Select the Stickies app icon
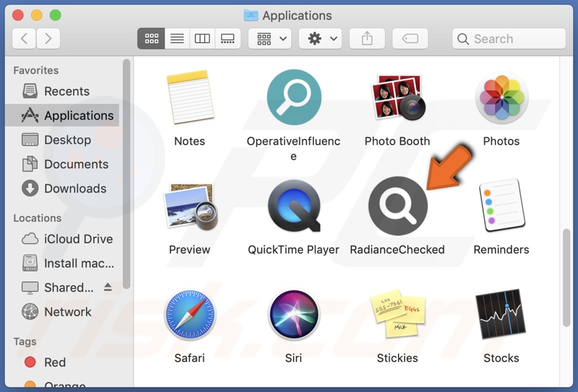This screenshot has width=578, height=392. point(398,314)
